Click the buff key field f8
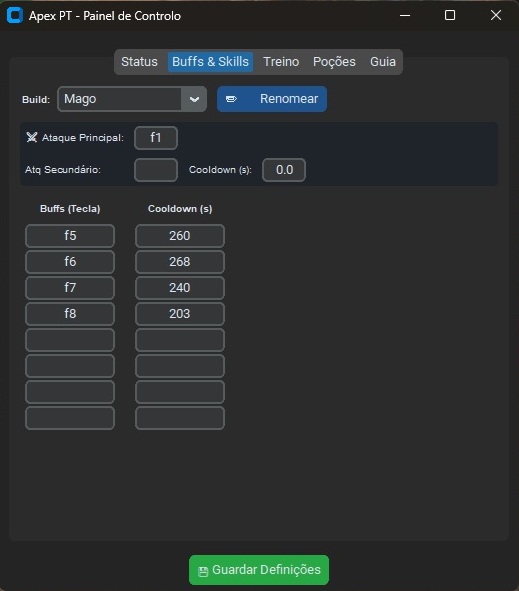This screenshot has height=591, width=519. coord(70,314)
